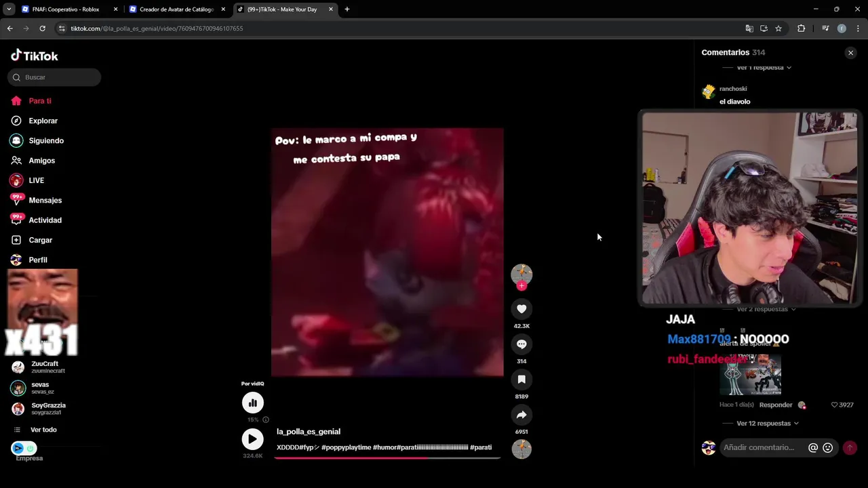This screenshot has height=488, width=868.
Task: Click the Empresa footer link
Action: [x=29, y=458]
